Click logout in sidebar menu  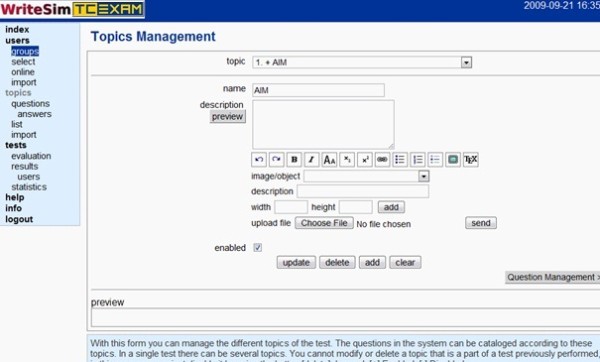click(x=19, y=219)
